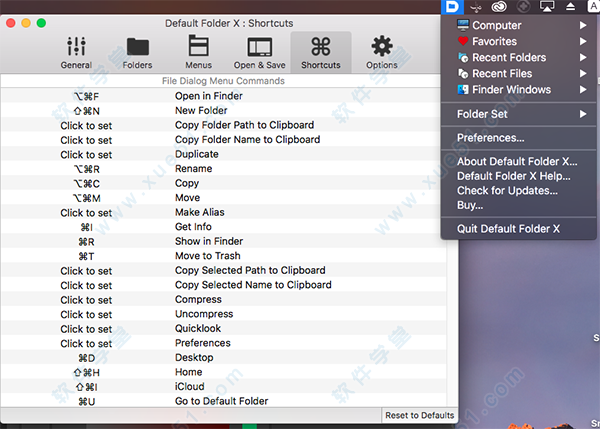Click to set the Make Alias shortcut

pyautogui.click(x=86, y=213)
